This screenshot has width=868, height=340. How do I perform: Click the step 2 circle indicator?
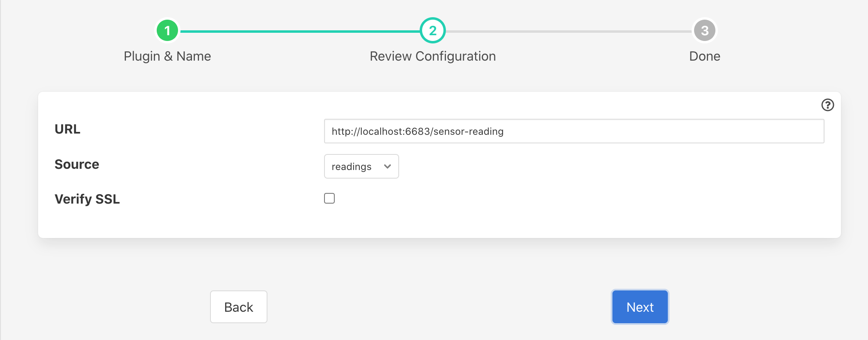tap(432, 31)
